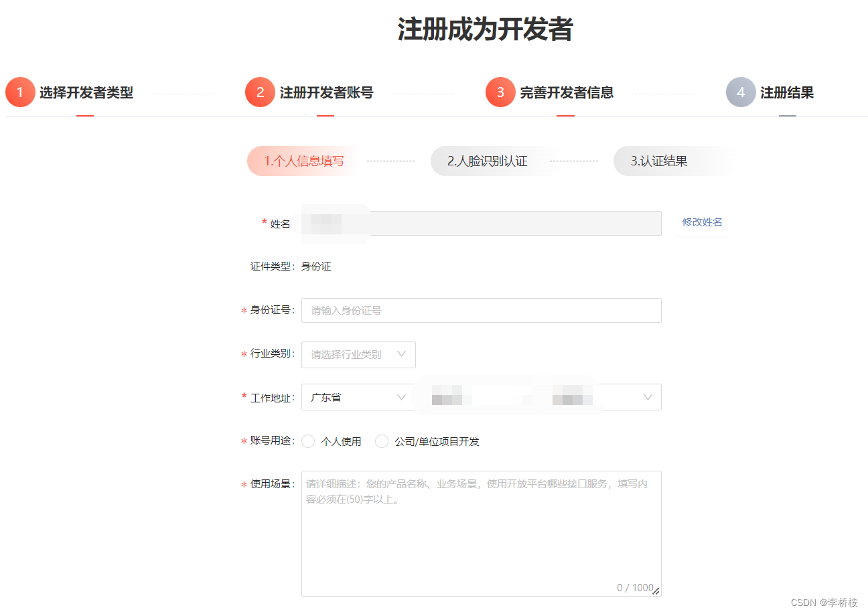
Task: Open the 行业类别 dropdown
Action: [x=358, y=355]
